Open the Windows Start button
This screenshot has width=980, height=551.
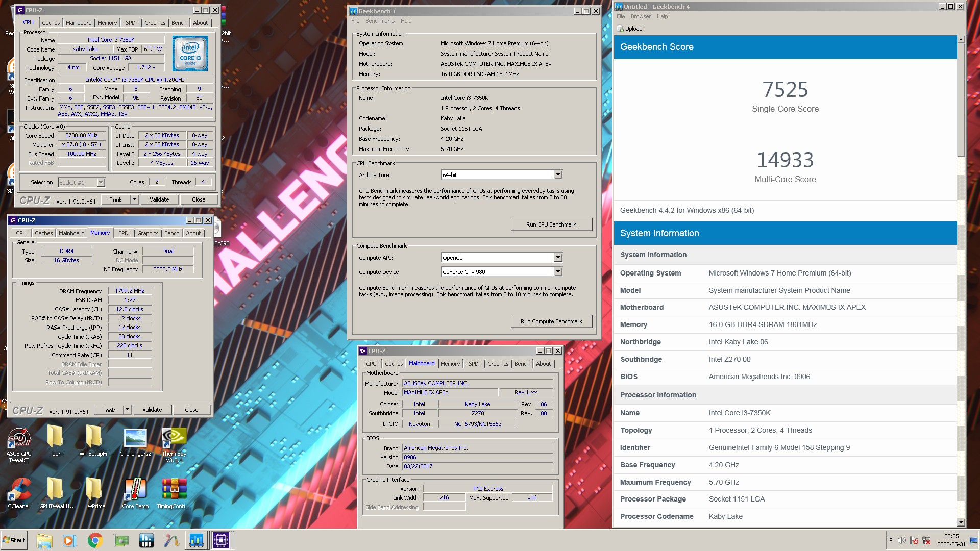[14, 540]
